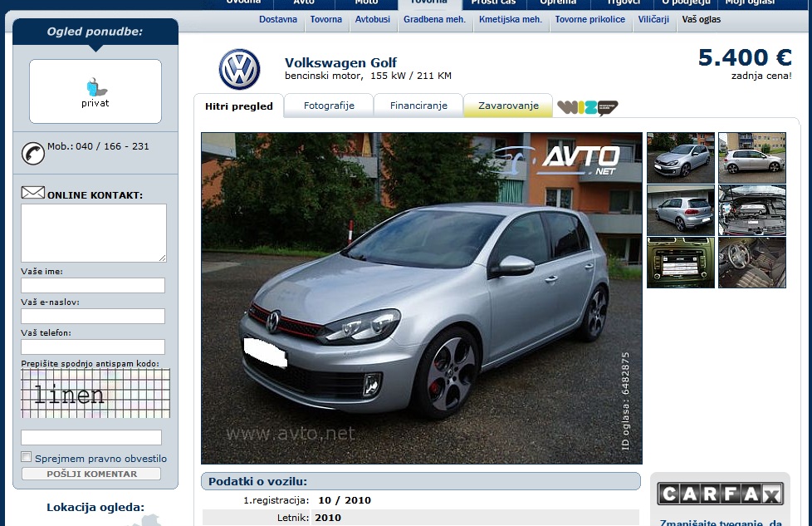The image size is (812, 526).
Task: Open the Fotografije tab
Action: [x=329, y=106]
